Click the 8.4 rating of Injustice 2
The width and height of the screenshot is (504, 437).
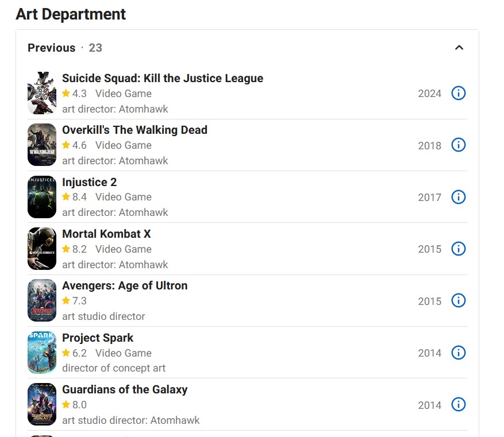click(74, 197)
